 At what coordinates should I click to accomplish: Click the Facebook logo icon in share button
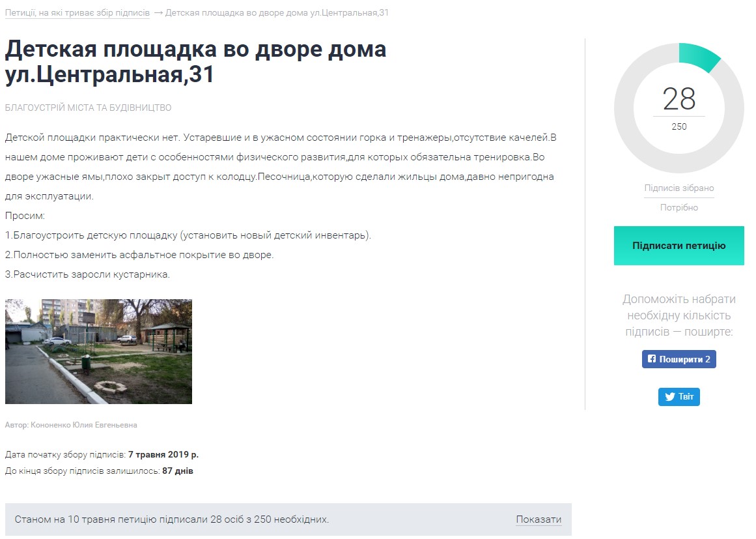651,359
